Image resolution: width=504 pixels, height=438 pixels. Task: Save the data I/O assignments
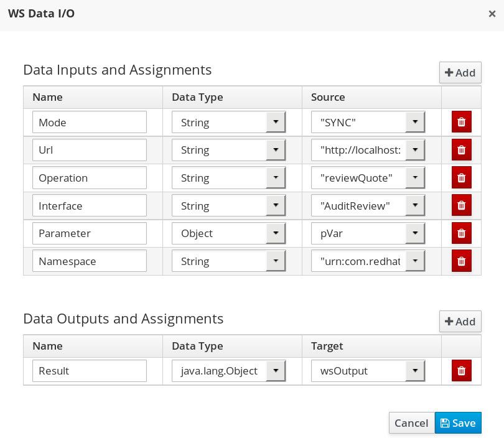[458, 423]
